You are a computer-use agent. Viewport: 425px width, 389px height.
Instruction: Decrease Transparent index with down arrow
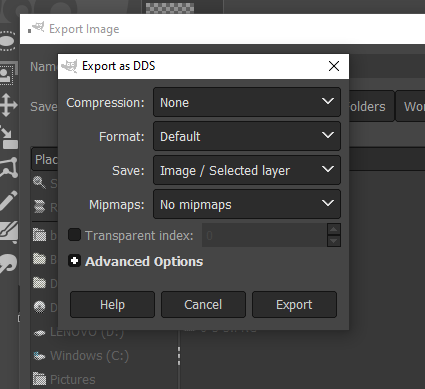pyautogui.click(x=334, y=241)
